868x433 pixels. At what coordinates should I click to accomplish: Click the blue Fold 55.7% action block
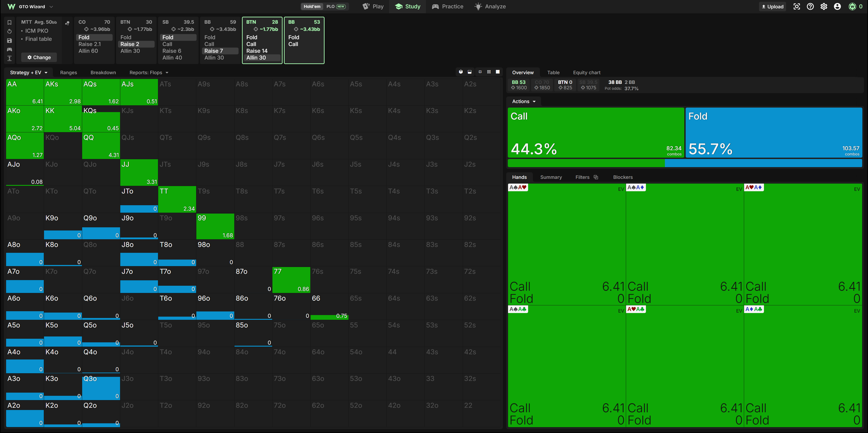point(774,132)
